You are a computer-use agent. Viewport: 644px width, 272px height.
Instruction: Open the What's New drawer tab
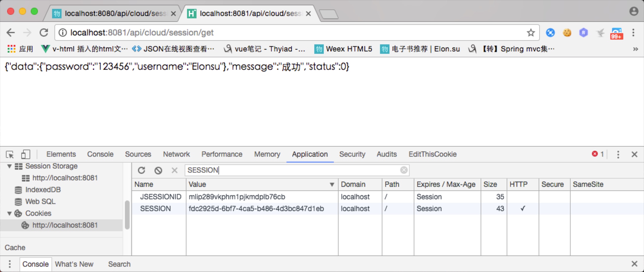[x=74, y=264]
